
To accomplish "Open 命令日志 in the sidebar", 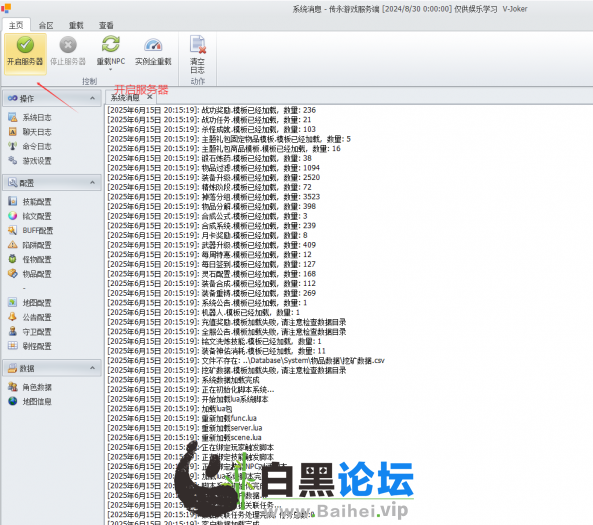I will click(x=29, y=146).
